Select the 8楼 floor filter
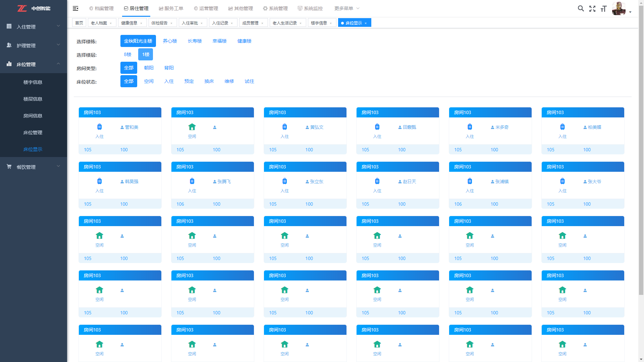Viewport: 644px width, 362px height. pos(127,54)
